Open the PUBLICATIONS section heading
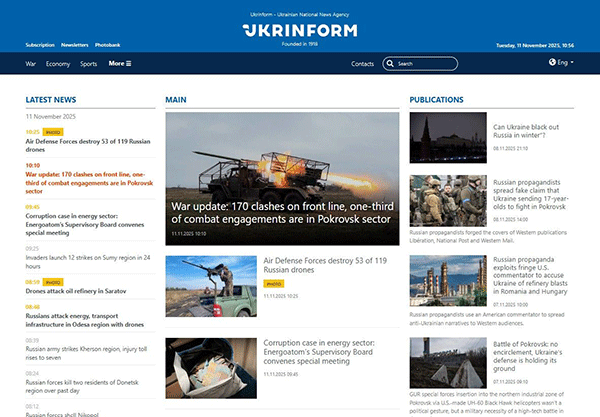This screenshot has width=600, height=417. [437, 100]
